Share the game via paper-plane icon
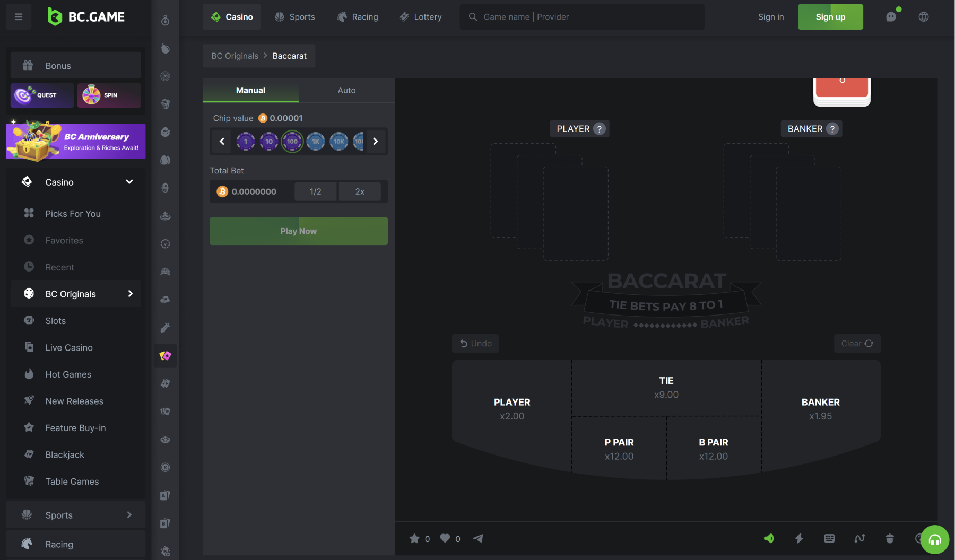Screen dimensions: 955x560 478,539
